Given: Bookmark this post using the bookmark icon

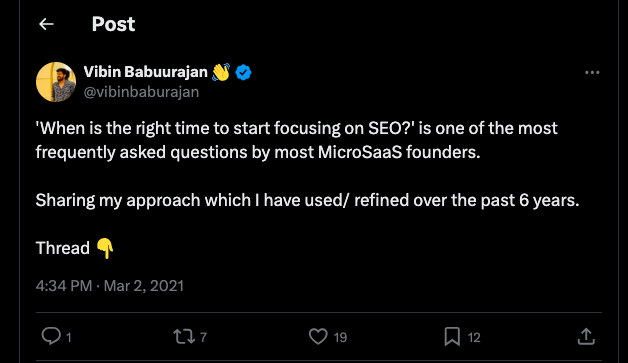Looking at the screenshot, I should click(452, 337).
